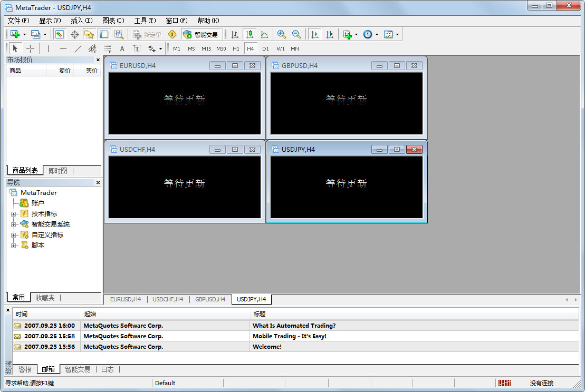
Task: Switch to the EURUSD,H4 tab
Action: [x=125, y=299]
